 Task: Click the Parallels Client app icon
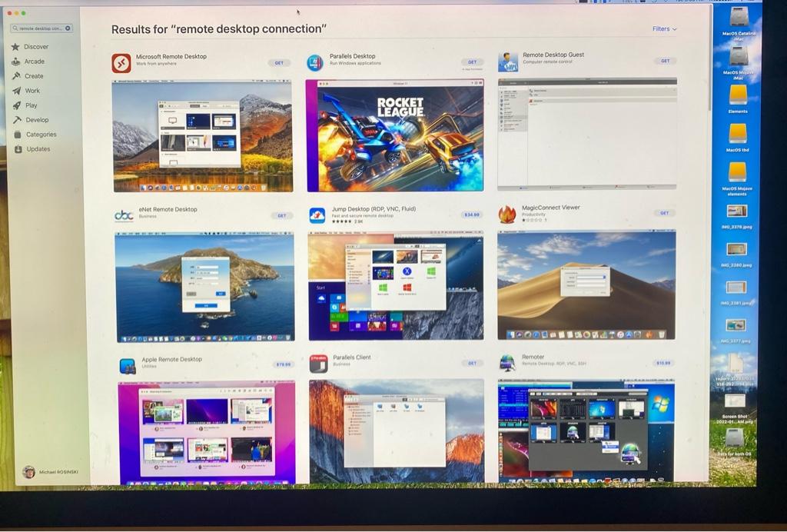318,364
